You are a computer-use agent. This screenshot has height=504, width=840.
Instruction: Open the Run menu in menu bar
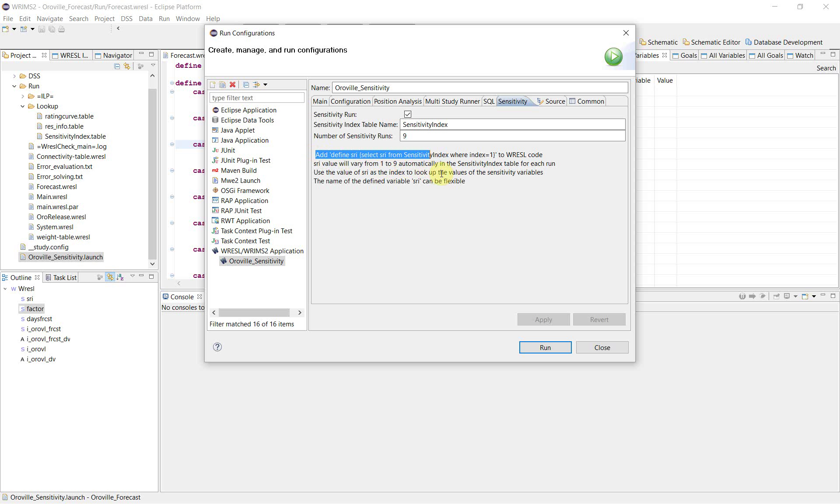pyautogui.click(x=164, y=19)
